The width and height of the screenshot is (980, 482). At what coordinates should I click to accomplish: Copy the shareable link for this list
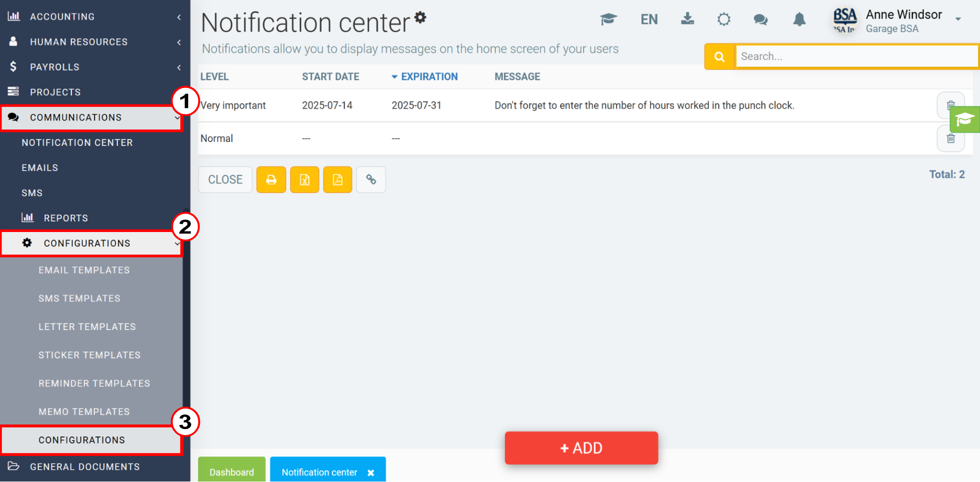tap(371, 179)
